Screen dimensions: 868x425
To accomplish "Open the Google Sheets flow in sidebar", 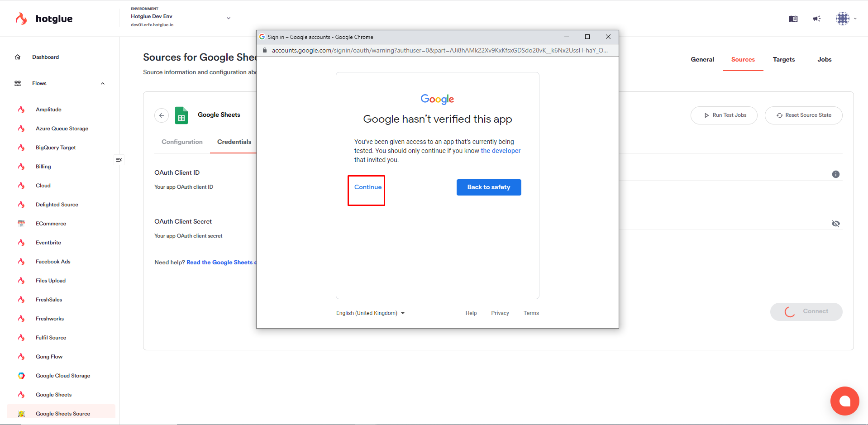I will point(53,395).
